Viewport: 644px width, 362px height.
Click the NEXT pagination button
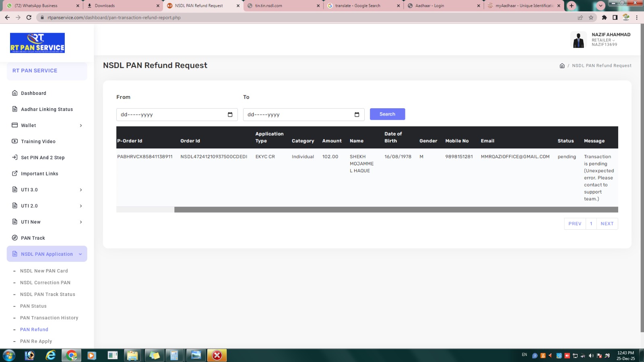point(607,224)
